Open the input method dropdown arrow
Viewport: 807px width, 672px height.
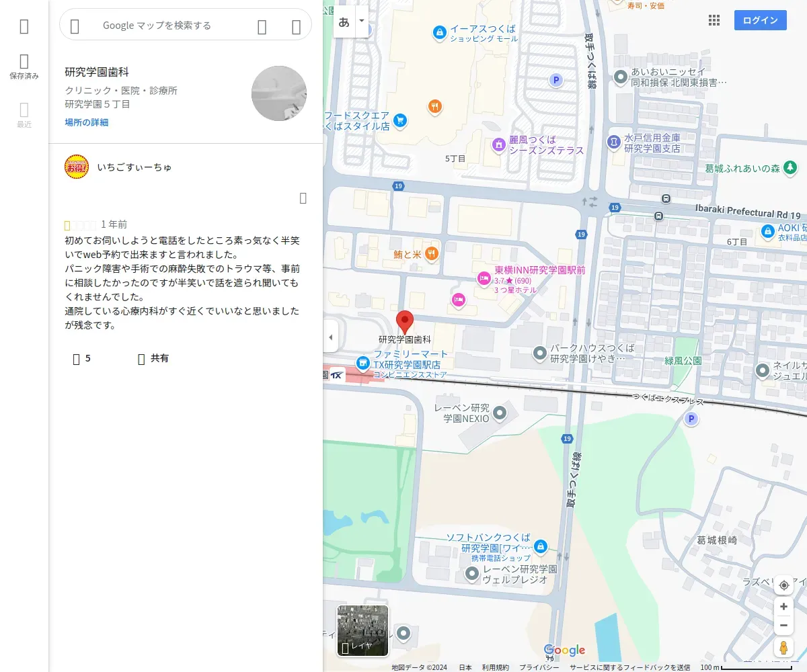click(x=362, y=22)
